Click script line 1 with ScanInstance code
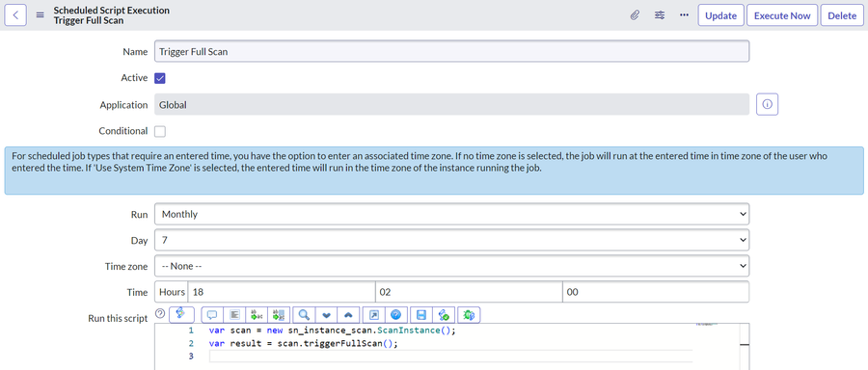868x370 pixels. click(332, 330)
